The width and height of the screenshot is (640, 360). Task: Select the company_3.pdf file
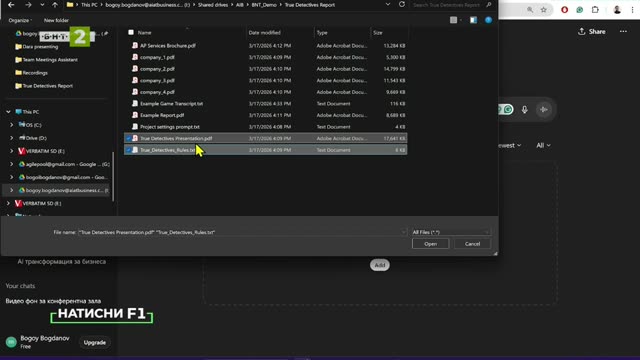click(x=157, y=80)
